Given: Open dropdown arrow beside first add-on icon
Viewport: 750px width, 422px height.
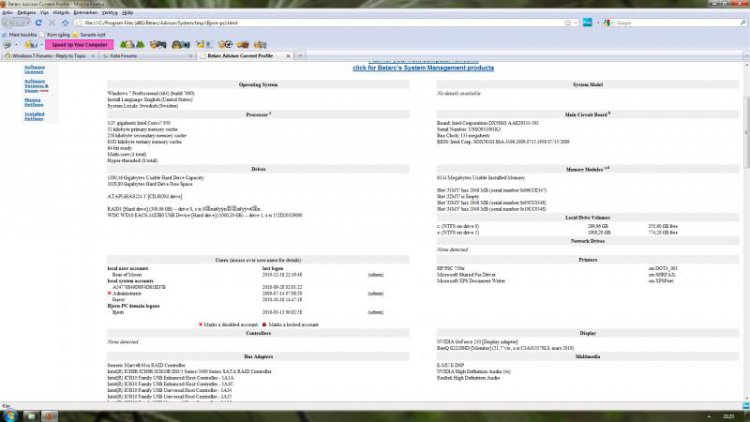Looking at the screenshot, I should pos(16,44).
